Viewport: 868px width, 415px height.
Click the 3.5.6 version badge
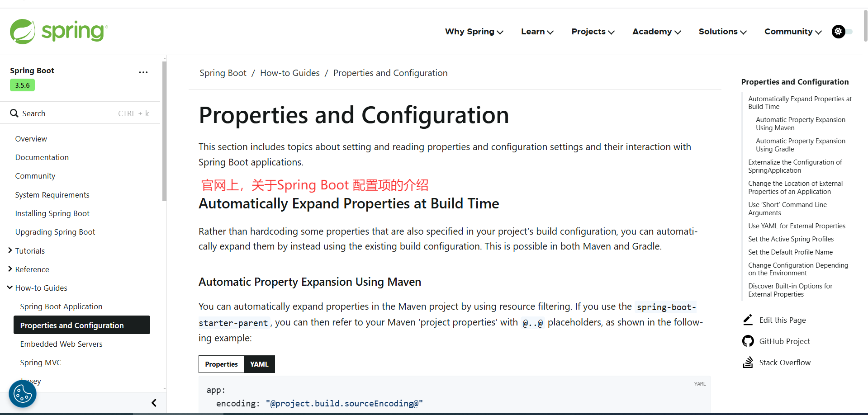click(x=22, y=85)
